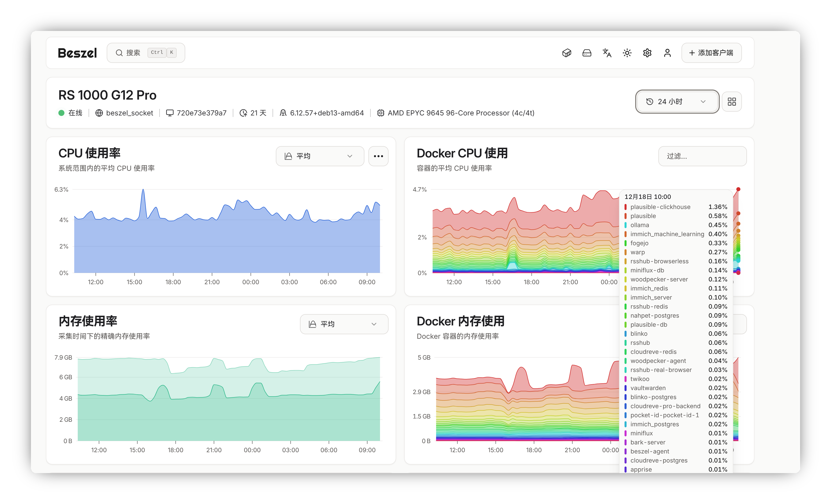Click the 添加客户端 button
The image size is (831, 504).
[711, 53]
